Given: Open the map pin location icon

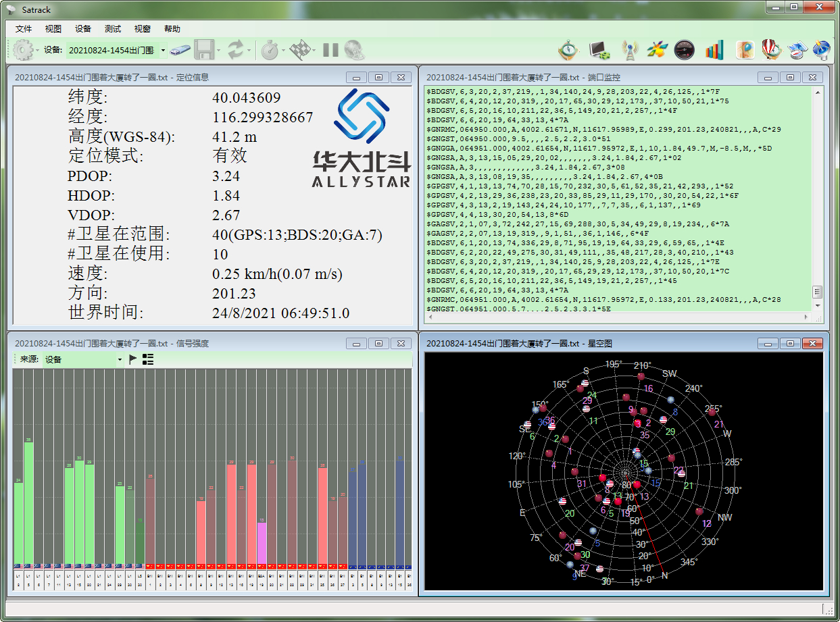Looking at the screenshot, I should [745, 50].
